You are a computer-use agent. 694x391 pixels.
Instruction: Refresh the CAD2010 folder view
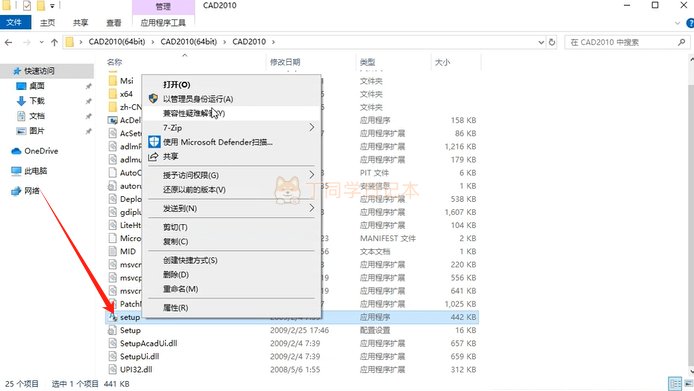(552, 42)
